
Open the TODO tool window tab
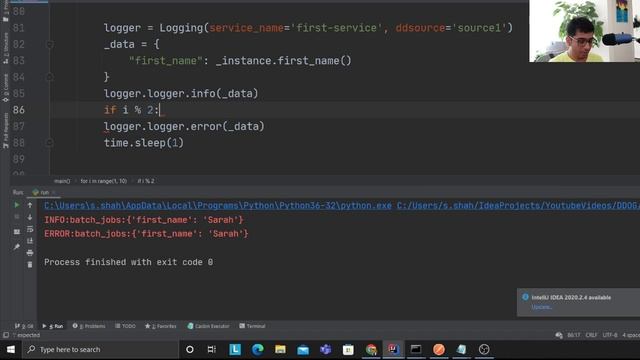(x=125, y=326)
